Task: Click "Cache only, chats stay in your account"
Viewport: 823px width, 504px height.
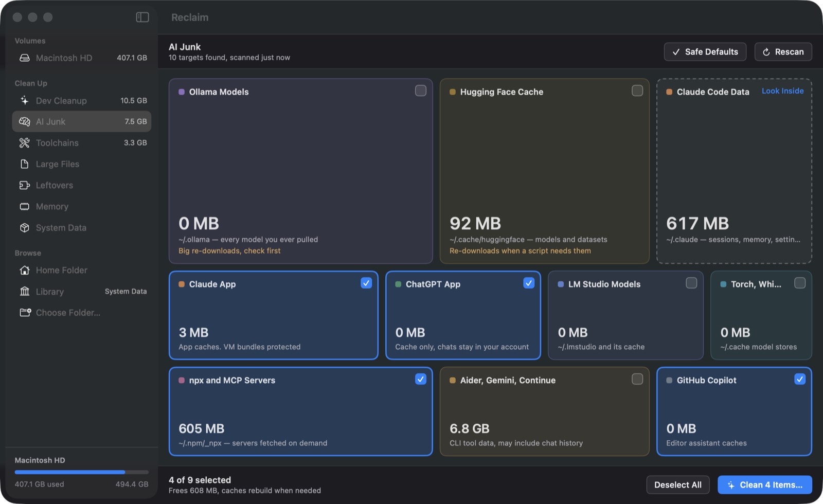Action: click(462, 347)
